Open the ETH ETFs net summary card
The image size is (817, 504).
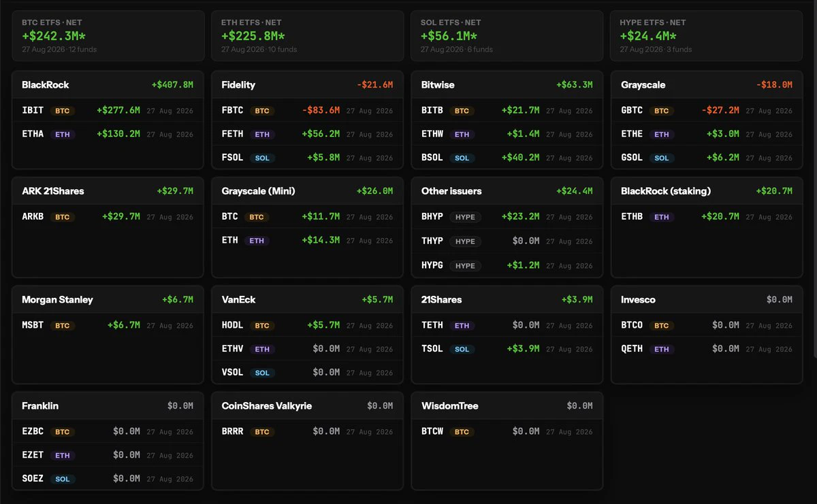[308, 36]
